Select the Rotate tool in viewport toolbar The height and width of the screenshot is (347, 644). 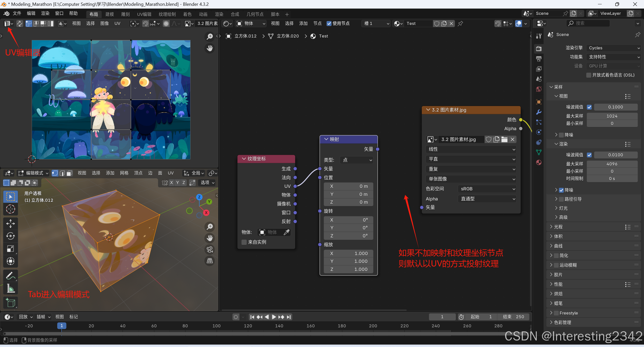click(10, 236)
